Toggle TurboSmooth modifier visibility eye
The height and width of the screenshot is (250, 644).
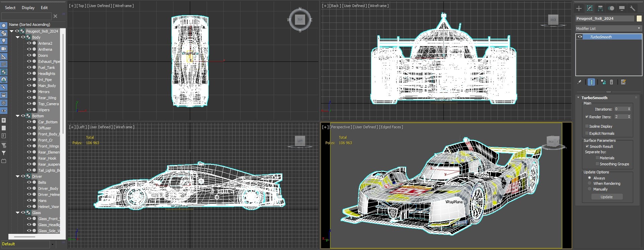(580, 37)
